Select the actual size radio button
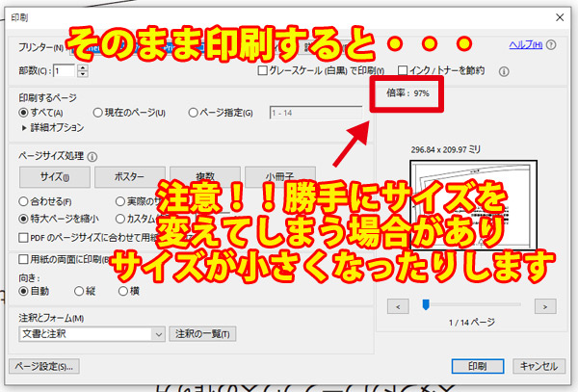This screenshot has width=578, height=392. (120, 201)
